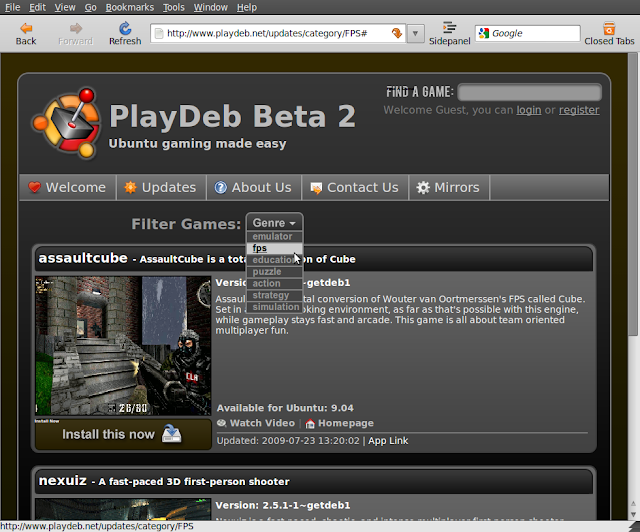The height and width of the screenshot is (532, 640).
Task: Open the address bar history dropdown arrow
Action: pyautogui.click(x=415, y=33)
